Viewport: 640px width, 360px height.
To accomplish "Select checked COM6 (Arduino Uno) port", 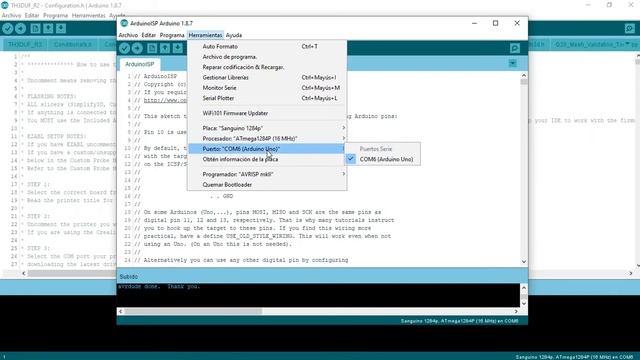I will (x=382, y=159).
